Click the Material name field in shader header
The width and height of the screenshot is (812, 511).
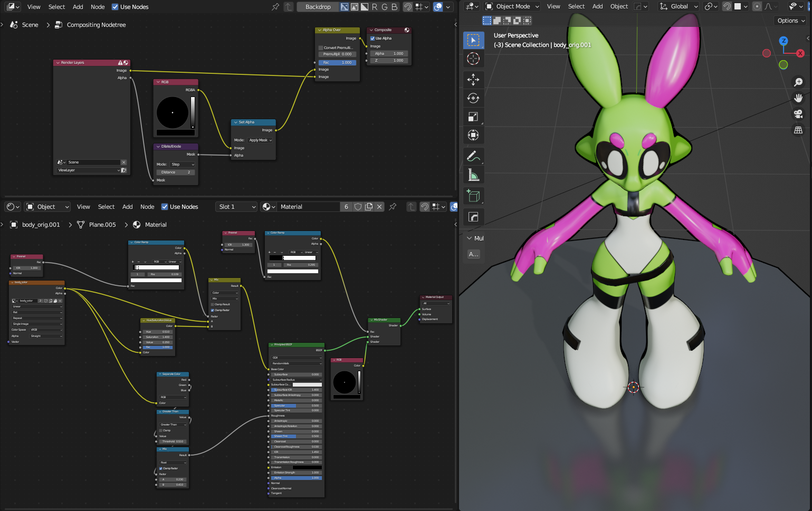[x=309, y=207]
